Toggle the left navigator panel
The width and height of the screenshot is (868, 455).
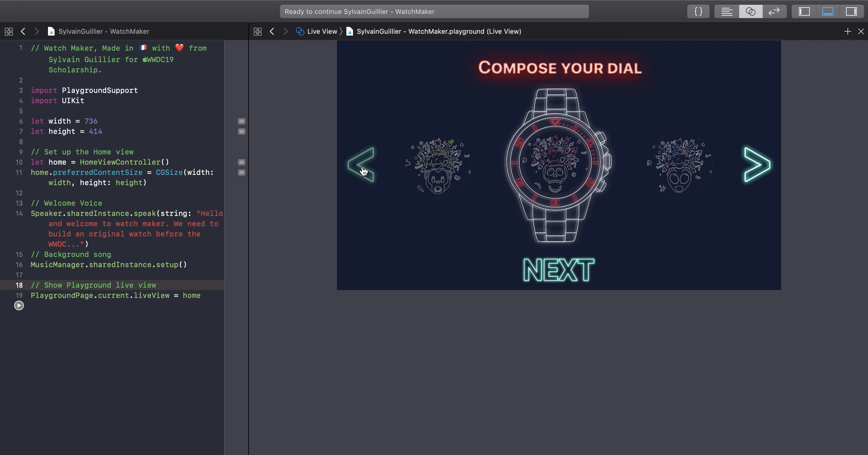click(x=804, y=11)
